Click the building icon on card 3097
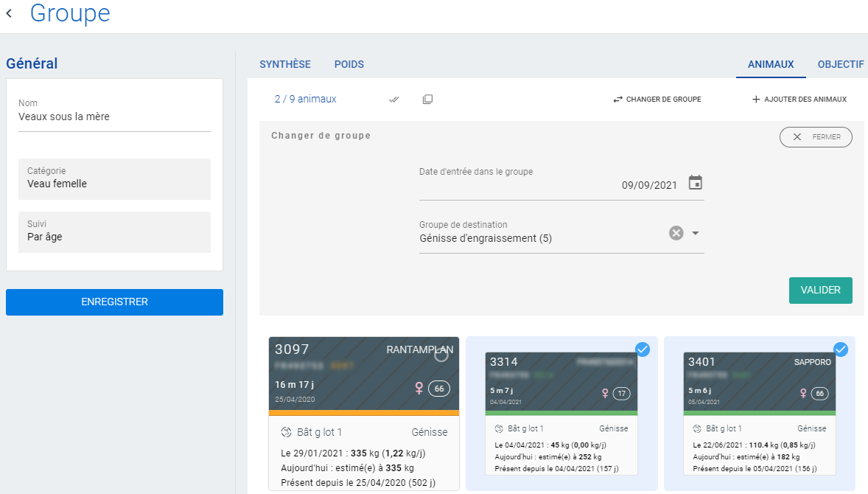This screenshot has height=494, width=868. (x=286, y=432)
